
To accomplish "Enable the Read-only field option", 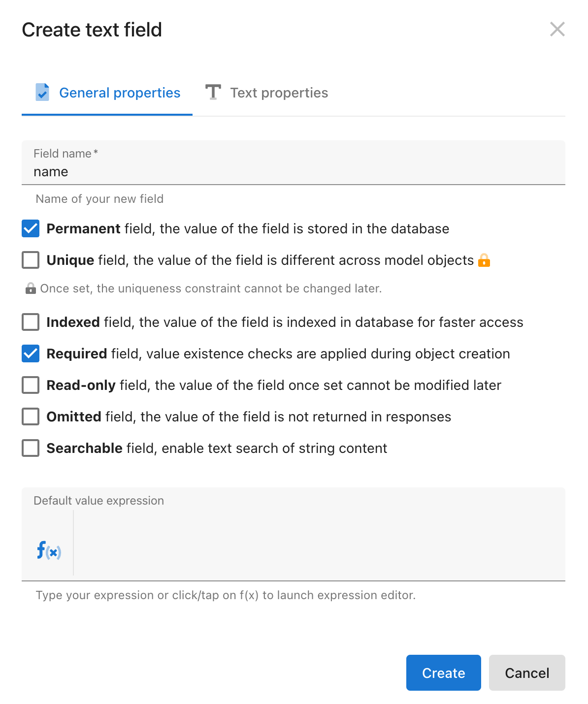I will [x=31, y=385].
